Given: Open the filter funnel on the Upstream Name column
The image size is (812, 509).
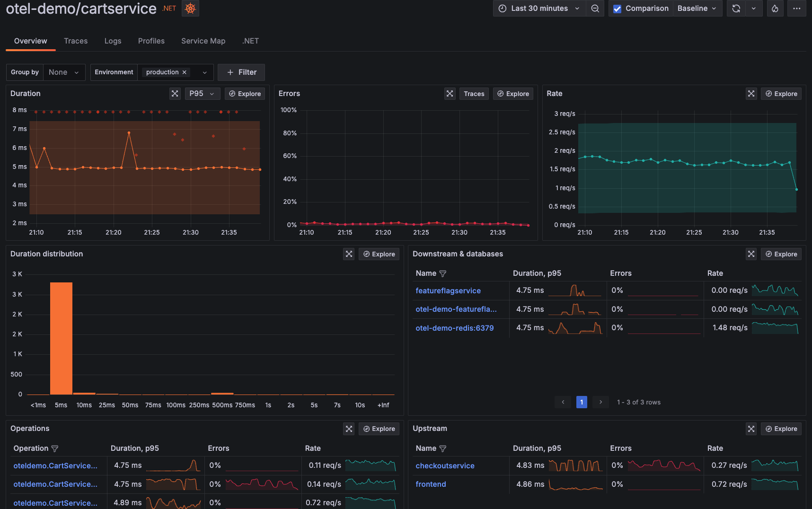Looking at the screenshot, I should pyautogui.click(x=443, y=448).
